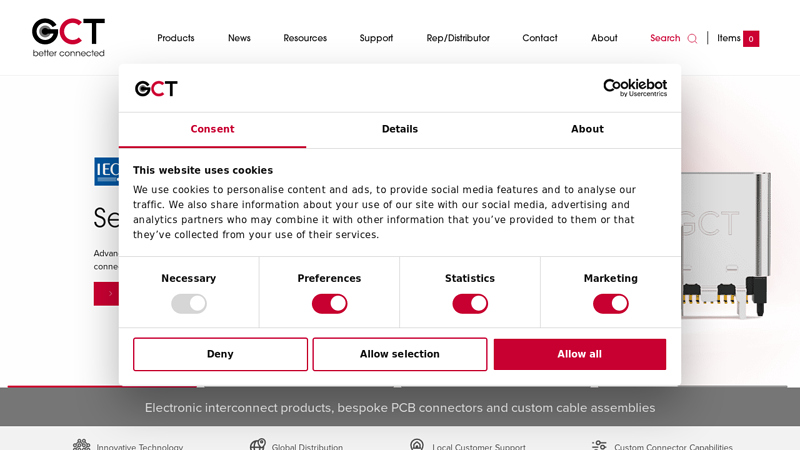The width and height of the screenshot is (800, 450).
Task: Turn off the Statistics cookies toggle
Action: (470, 304)
